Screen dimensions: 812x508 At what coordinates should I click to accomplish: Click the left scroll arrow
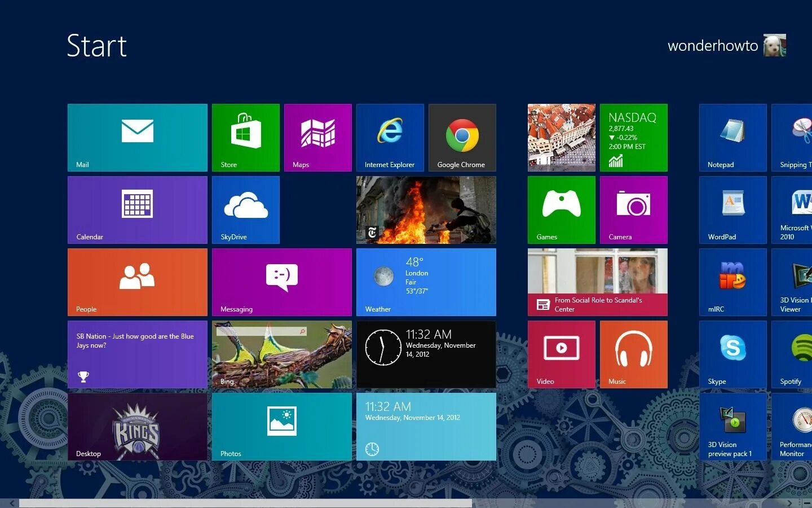pos(11,503)
